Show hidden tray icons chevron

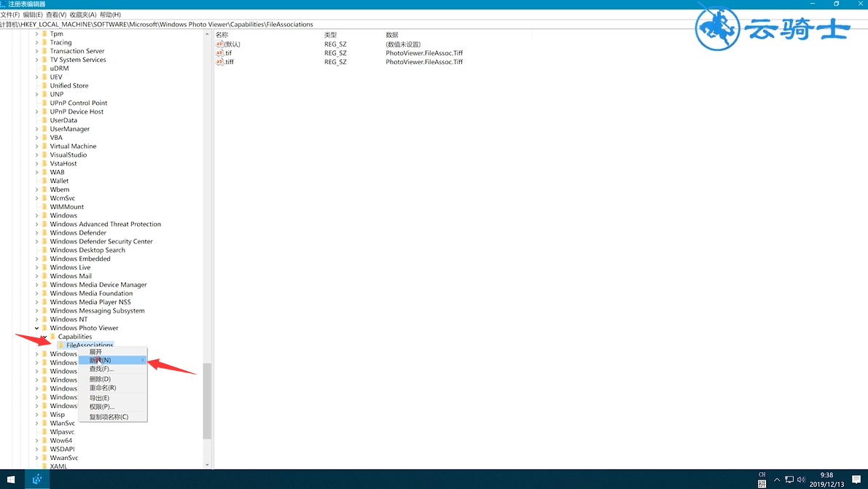[x=777, y=480]
